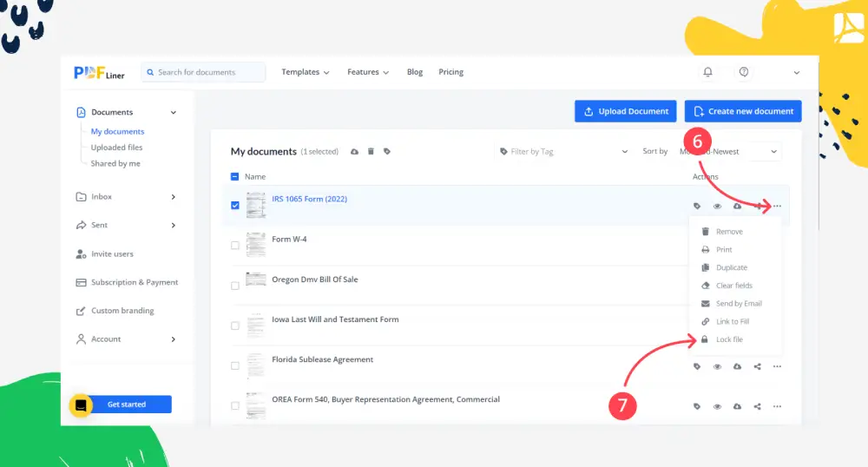The image size is (868, 467).
Task: Preview Florida Sublease Agreement via eye icon
Action: (x=717, y=366)
